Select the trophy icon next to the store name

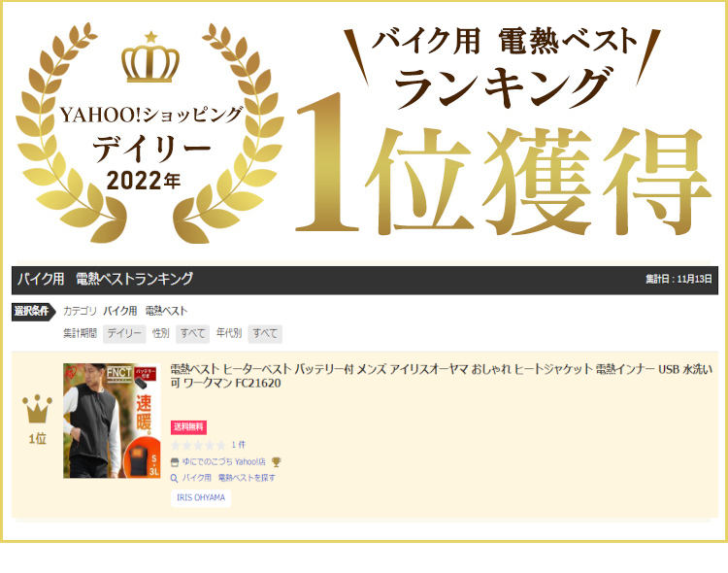pyautogui.click(x=277, y=462)
